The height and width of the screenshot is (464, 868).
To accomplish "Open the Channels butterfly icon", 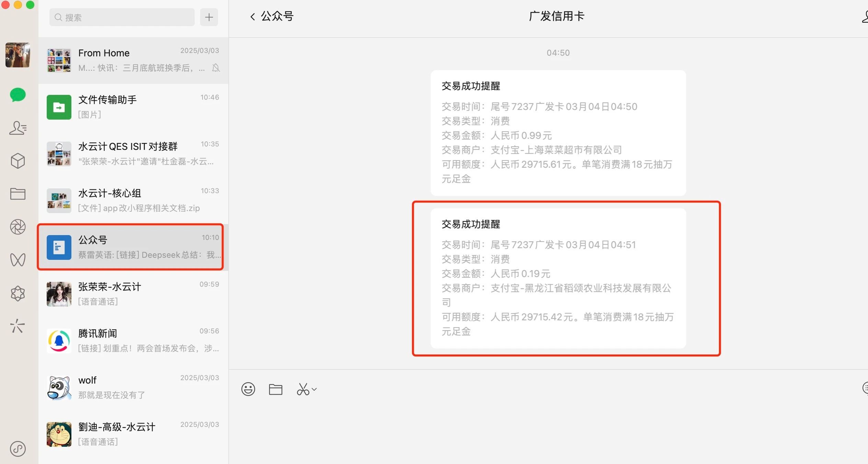I will click(18, 260).
